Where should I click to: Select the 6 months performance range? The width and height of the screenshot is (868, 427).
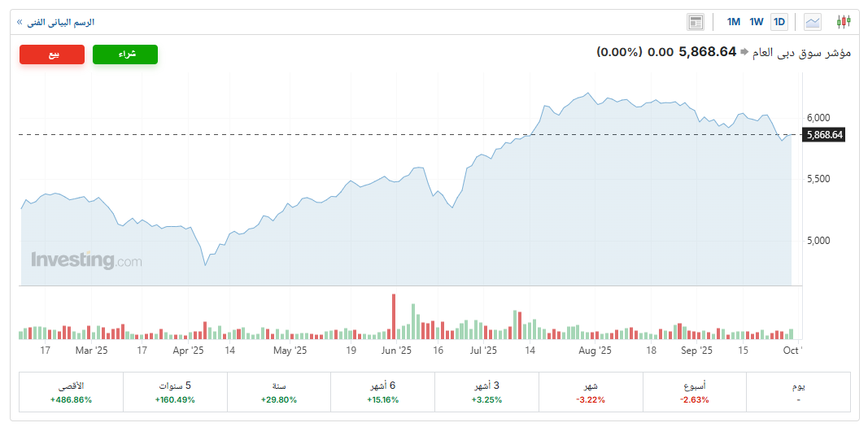coord(383,392)
